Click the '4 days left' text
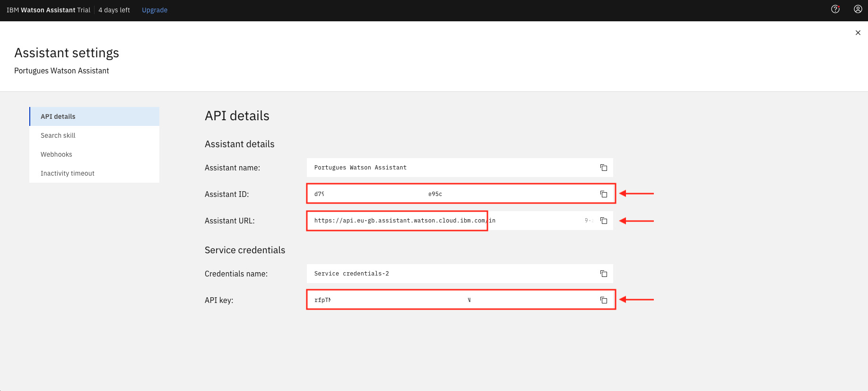 point(114,10)
